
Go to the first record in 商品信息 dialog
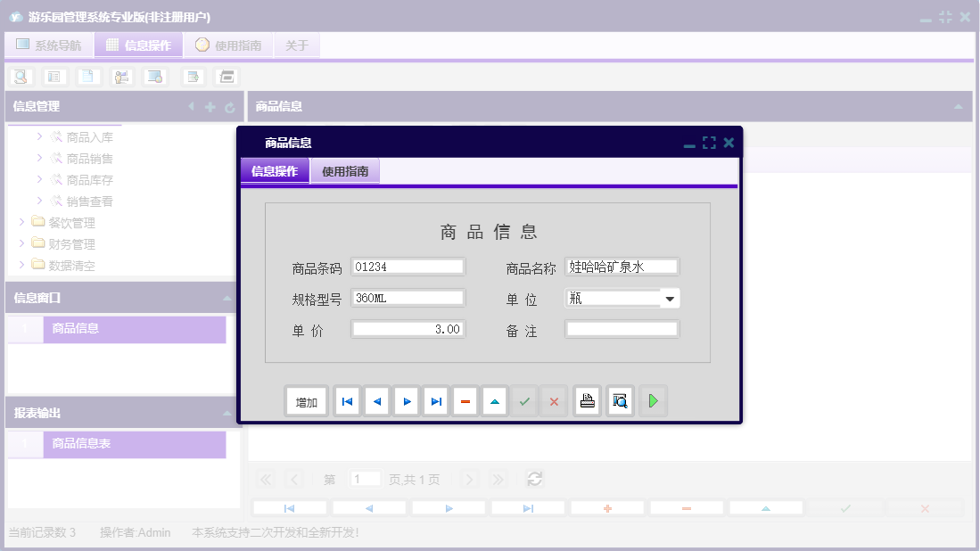[x=346, y=400]
